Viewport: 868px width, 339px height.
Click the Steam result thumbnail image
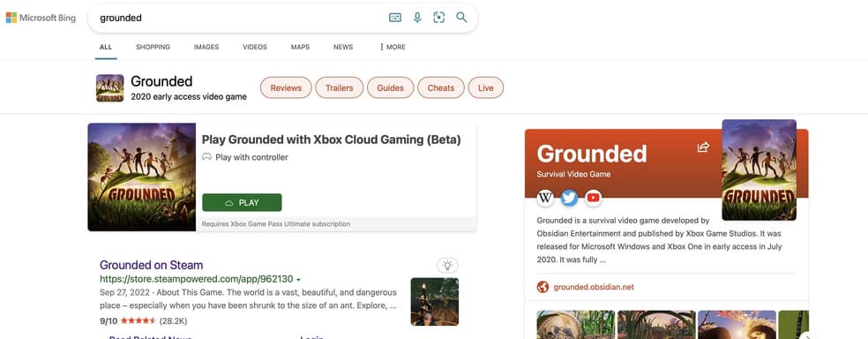(435, 301)
